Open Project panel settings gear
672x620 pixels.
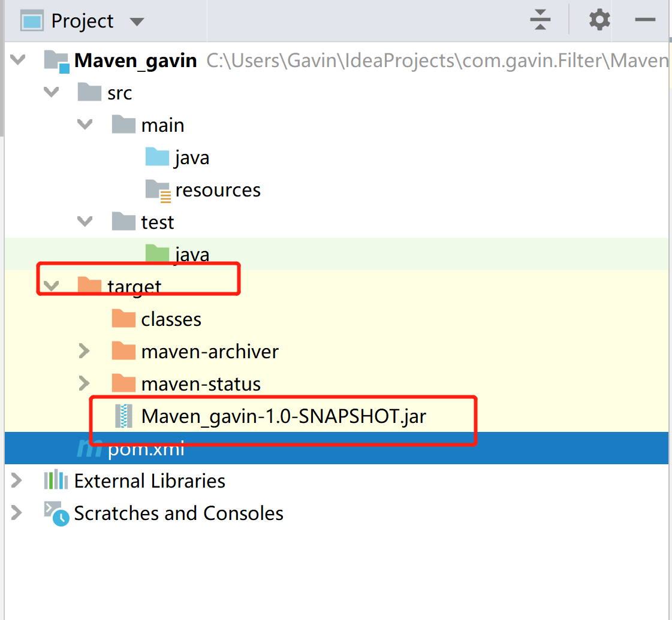[x=599, y=20]
